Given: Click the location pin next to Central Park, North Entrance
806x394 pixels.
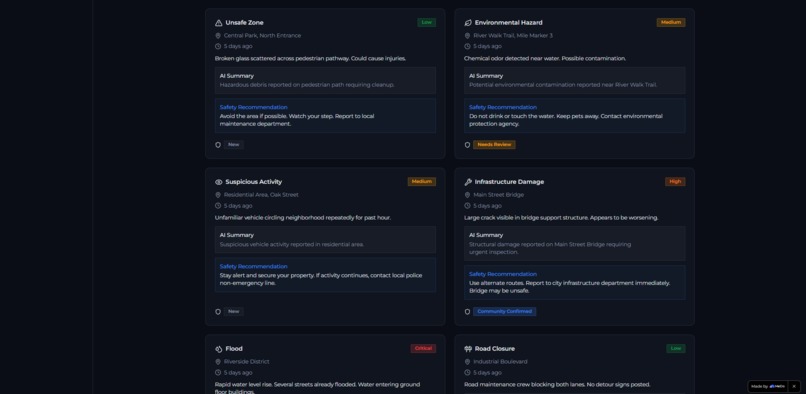Looking at the screenshot, I should [x=218, y=36].
